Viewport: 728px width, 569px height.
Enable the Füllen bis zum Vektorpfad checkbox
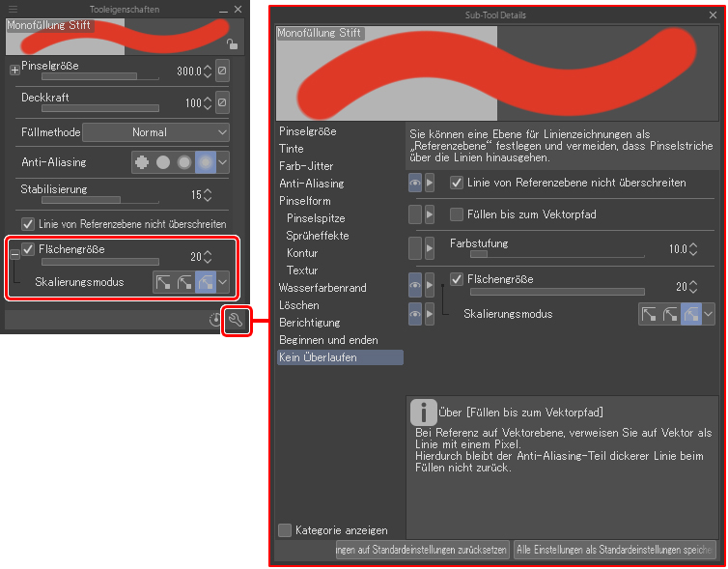click(457, 213)
